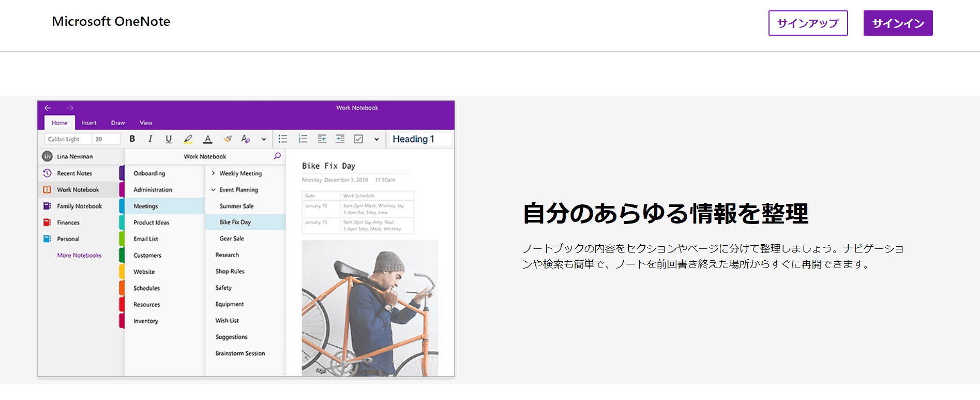
Task: Click the サインアップ sign-up button
Action: pyautogui.click(x=808, y=23)
